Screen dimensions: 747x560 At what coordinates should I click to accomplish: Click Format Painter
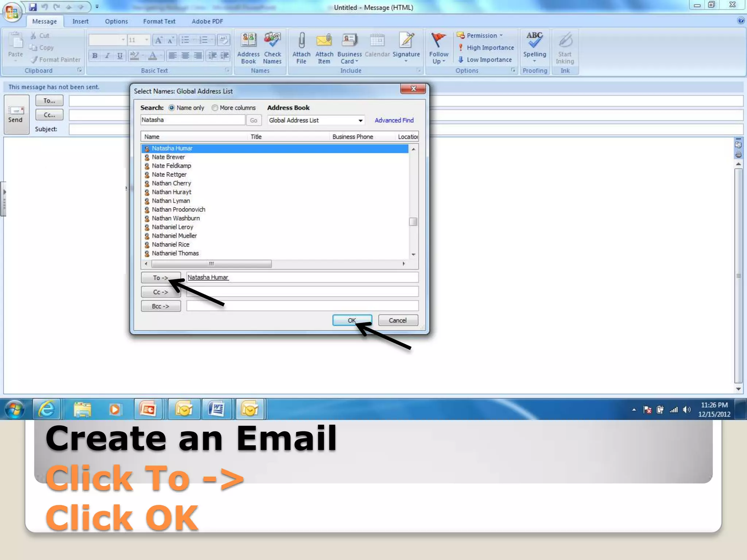pos(55,59)
